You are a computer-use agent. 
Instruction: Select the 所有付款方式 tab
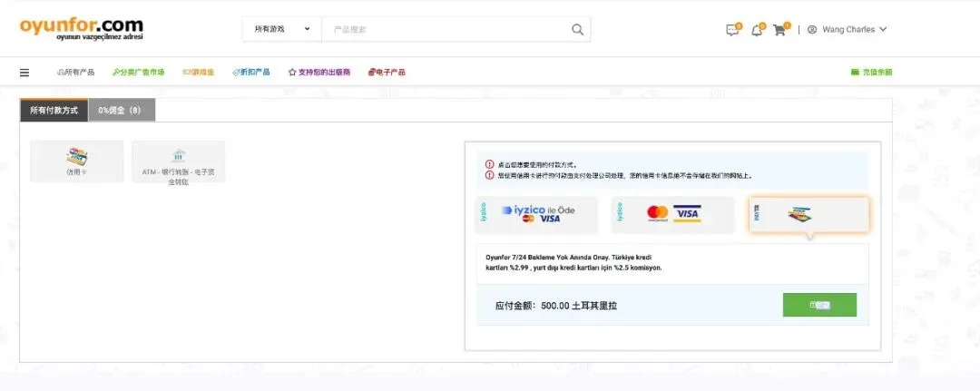click(54, 110)
